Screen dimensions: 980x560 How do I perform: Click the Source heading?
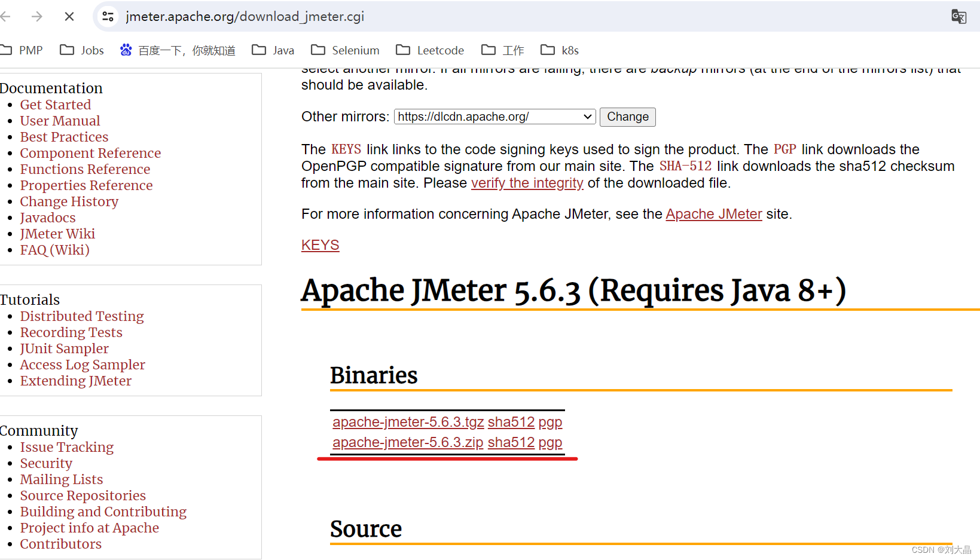[x=366, y=529]
